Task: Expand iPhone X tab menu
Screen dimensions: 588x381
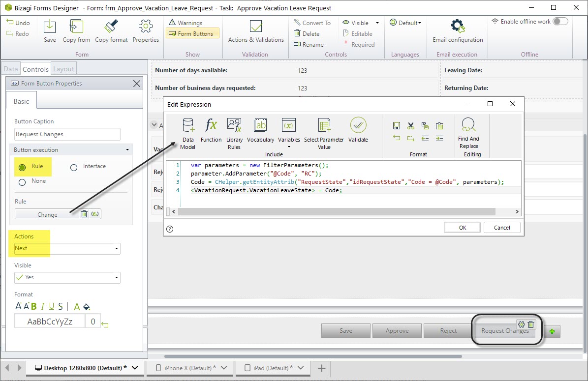Action: pos(224,368)
